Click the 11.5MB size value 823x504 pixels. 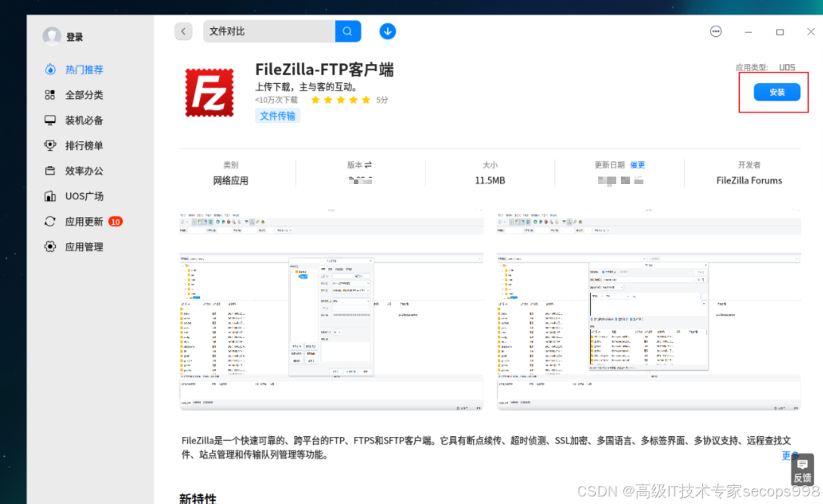point(490,180)
